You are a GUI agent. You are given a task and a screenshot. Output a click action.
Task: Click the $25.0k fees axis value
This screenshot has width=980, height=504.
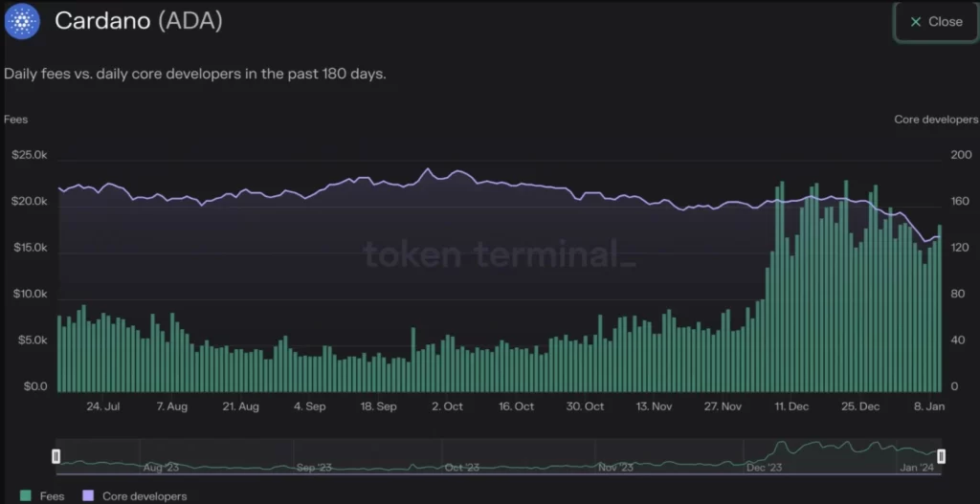tap(30, 155)
